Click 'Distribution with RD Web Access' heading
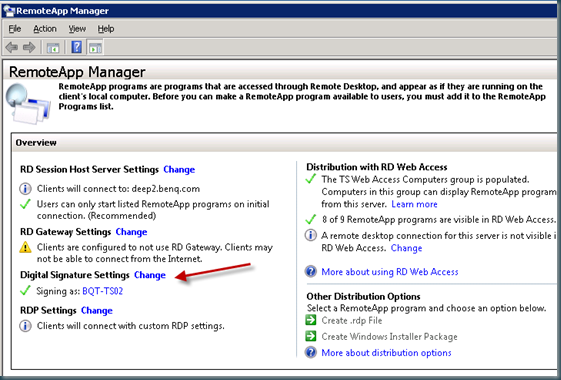The width and height of the screenshot is (561, 380). 377,167
